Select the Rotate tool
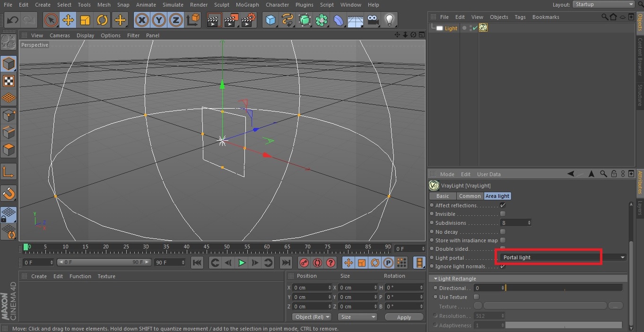Viewport: 644px width, 332px height. coord(102,20)
